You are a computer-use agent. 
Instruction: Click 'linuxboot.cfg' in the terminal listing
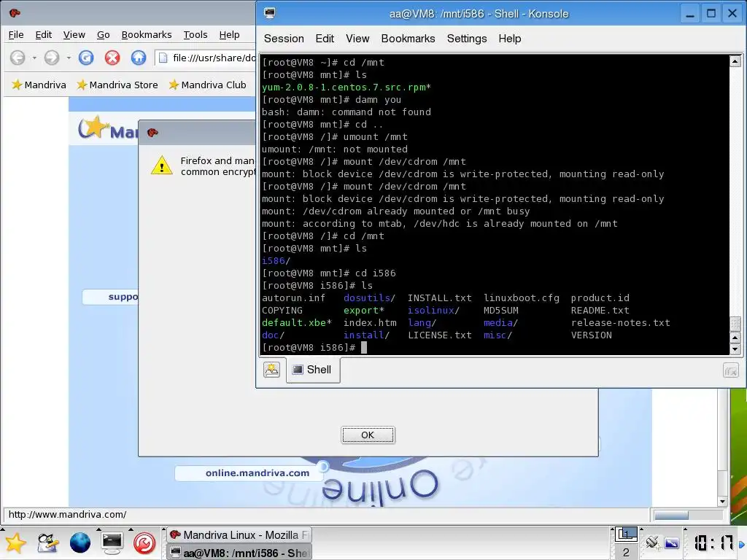pyautogui.click(x=521, y=298)
